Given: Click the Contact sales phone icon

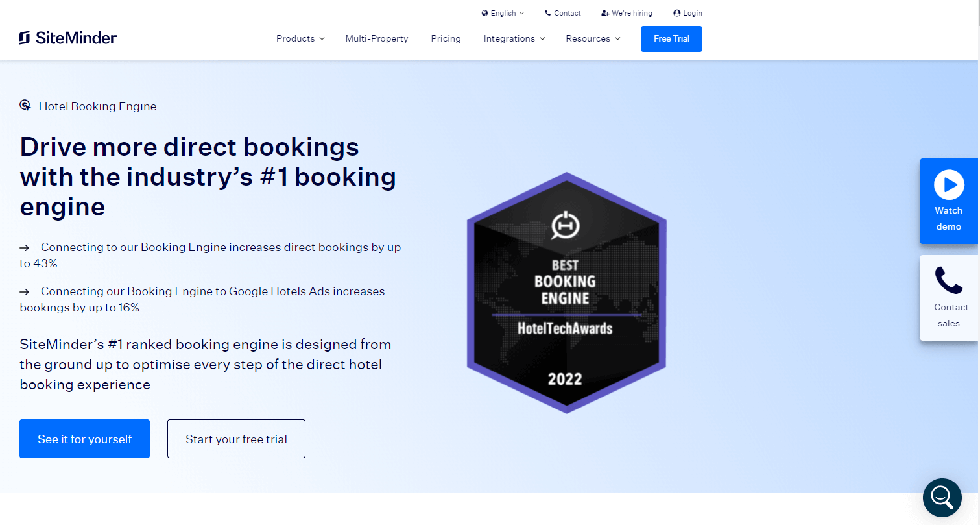Looking at the screenshot, I should tap(948, 280).
